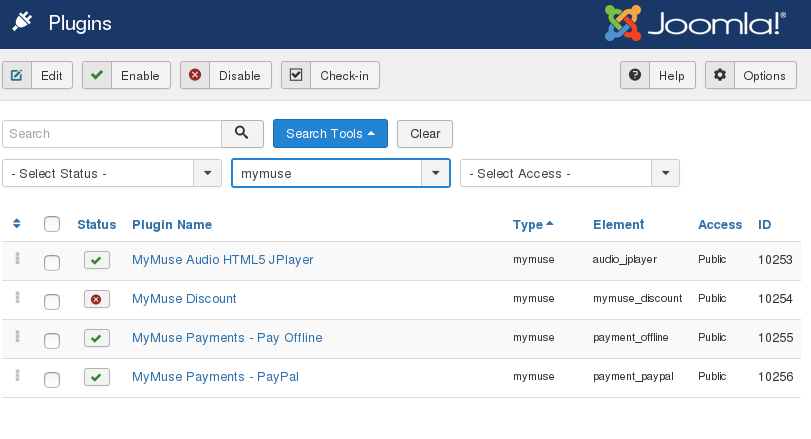The width and height of the screenshot is (811, 439).
Task: Click the green Enable checkmark icon
Action: [97, 75]
